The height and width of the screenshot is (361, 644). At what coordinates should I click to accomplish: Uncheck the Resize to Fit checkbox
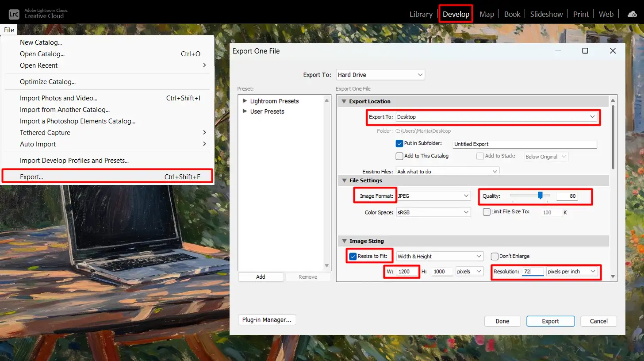353,256
